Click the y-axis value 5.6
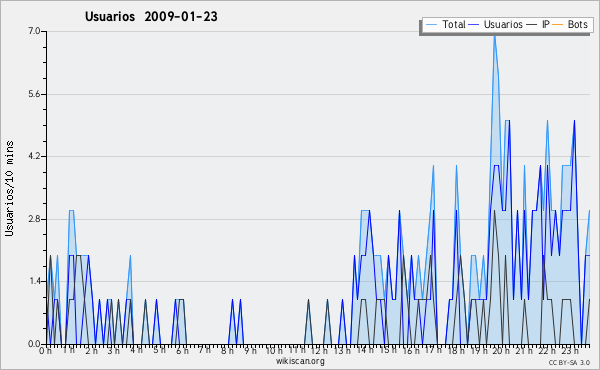The width and height of the screenshot is (600, 370). click(34, 94)
